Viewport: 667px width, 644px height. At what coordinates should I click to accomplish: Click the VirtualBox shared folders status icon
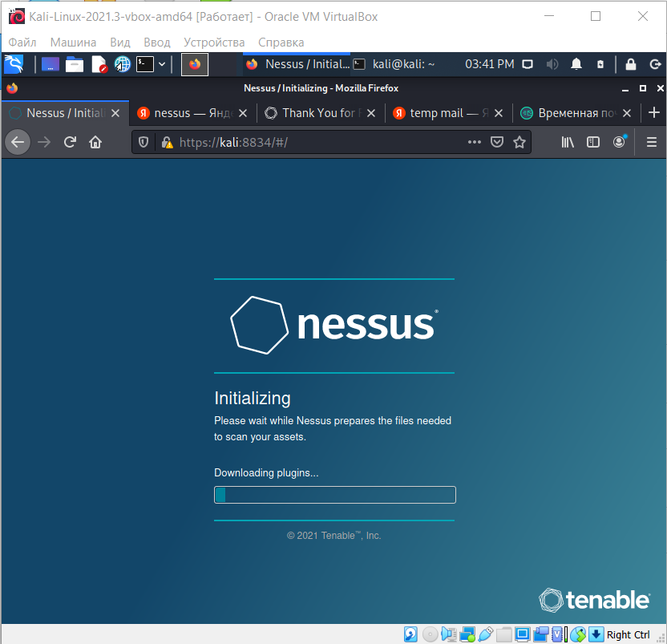pos(504,634)
